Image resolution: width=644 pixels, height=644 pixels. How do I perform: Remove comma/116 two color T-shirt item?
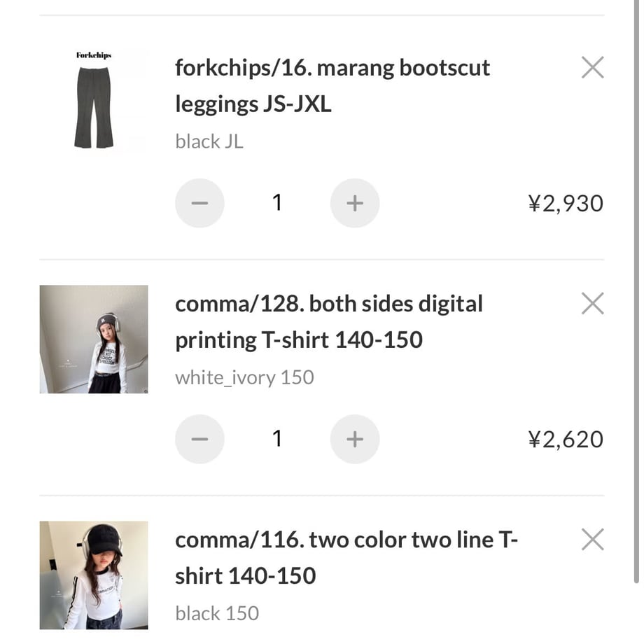coord(593,539)
